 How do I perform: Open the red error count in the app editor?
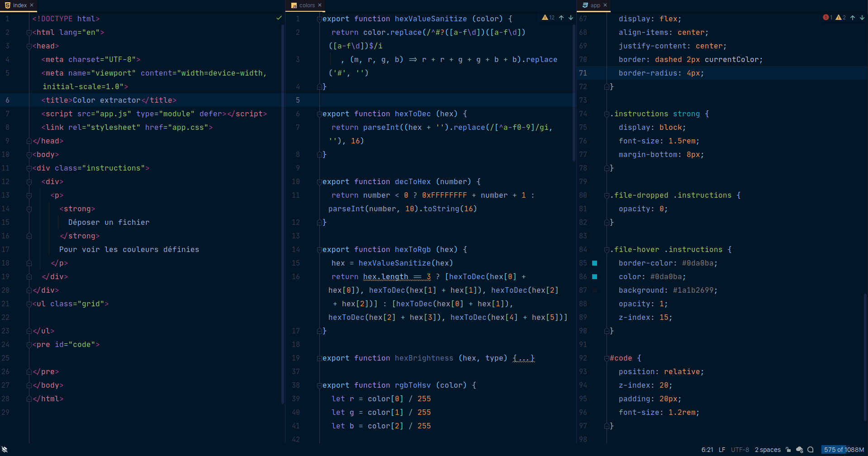click(x=828, y=18)
